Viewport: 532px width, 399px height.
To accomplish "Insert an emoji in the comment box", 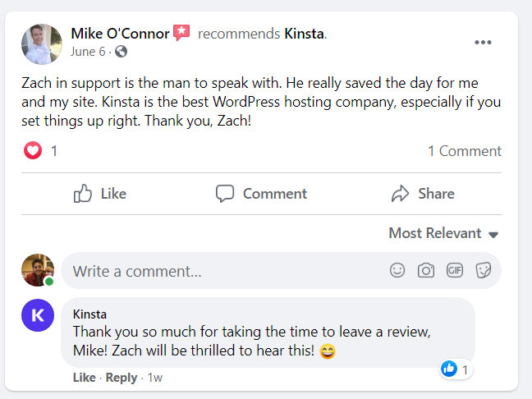I will (x=397, y=270).
